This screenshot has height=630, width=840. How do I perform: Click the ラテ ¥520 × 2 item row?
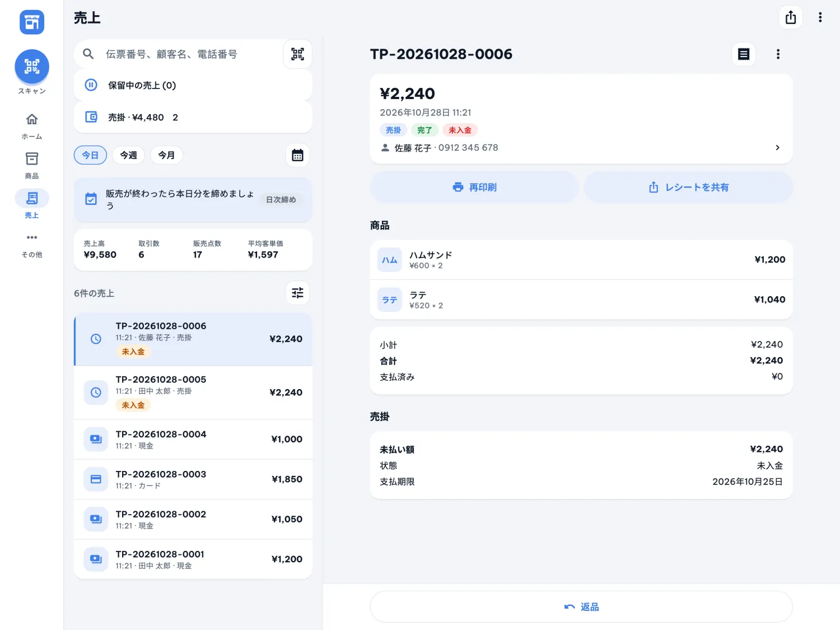(581, 300)
